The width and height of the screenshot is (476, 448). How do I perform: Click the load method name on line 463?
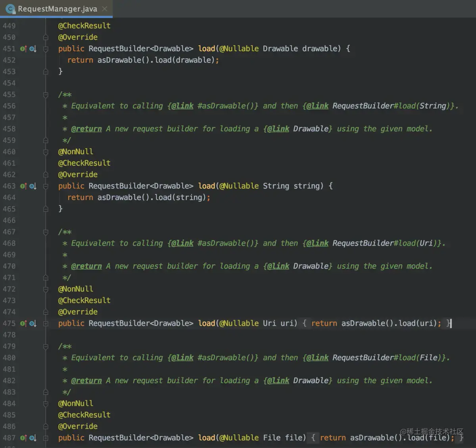click(206, 186)
